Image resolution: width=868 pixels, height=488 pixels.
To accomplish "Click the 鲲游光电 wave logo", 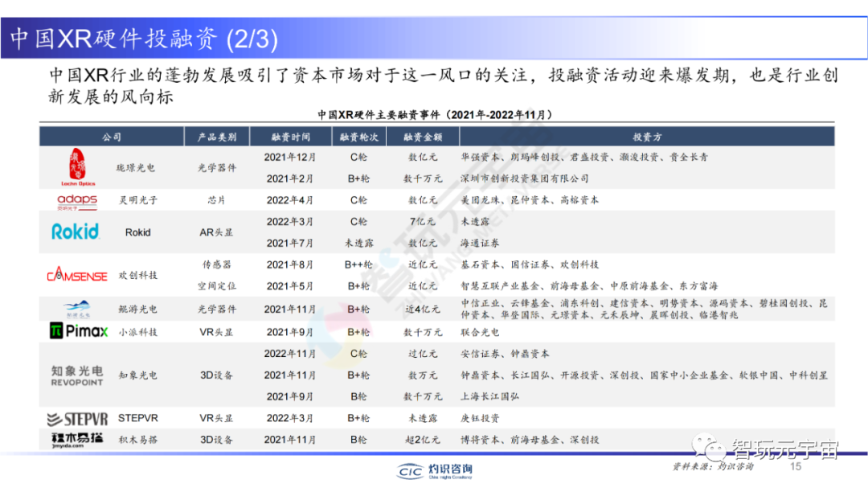I will click(x=77, y=309).
